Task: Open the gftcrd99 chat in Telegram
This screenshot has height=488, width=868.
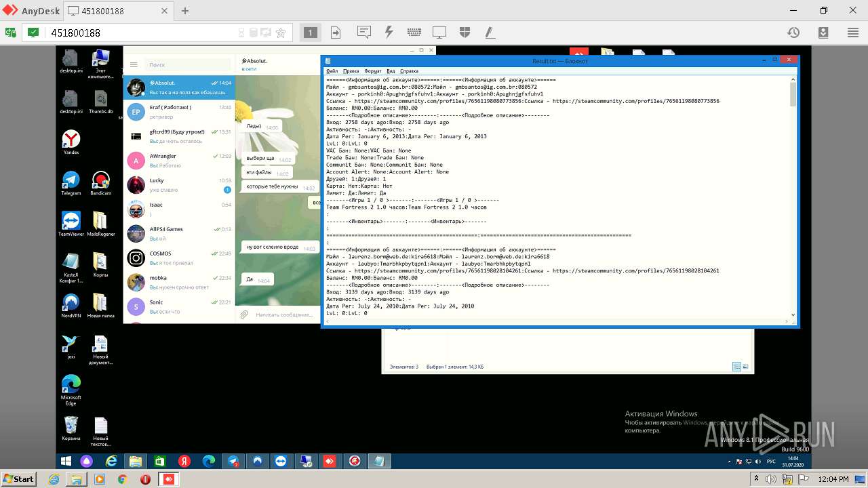Action: click(179, 136)
